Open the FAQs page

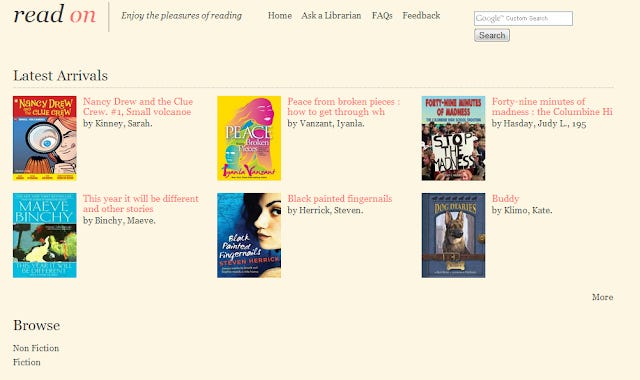click(x=382, y=16)
